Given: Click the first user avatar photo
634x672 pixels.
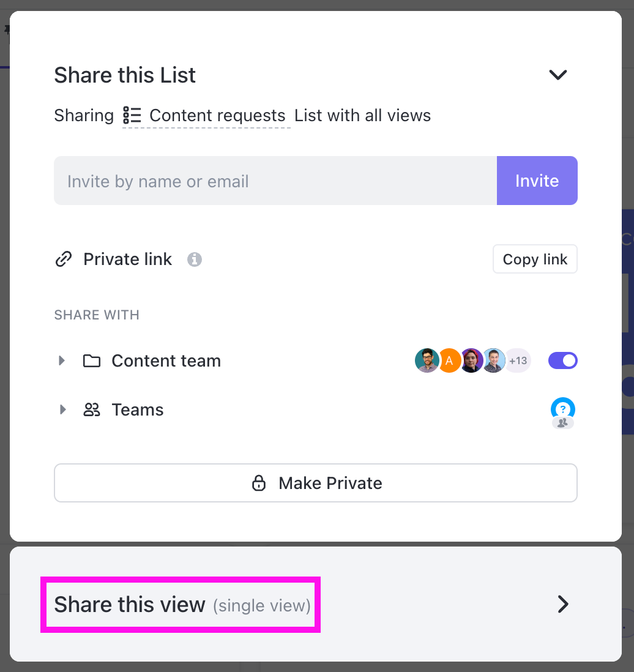Looking at the screenshot, I should coord(427,361).
